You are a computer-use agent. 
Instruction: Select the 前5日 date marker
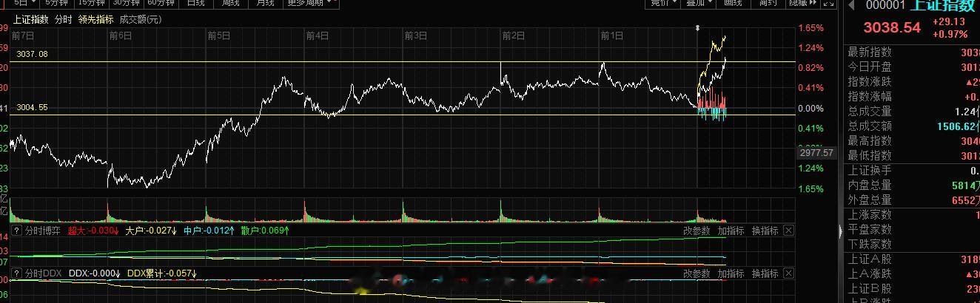coord(219,35)
